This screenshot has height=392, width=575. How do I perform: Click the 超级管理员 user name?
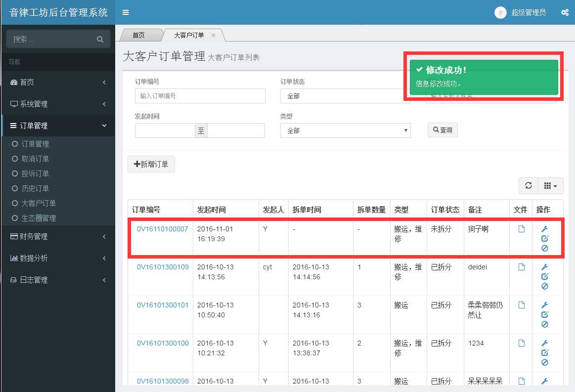click(529, 12)
